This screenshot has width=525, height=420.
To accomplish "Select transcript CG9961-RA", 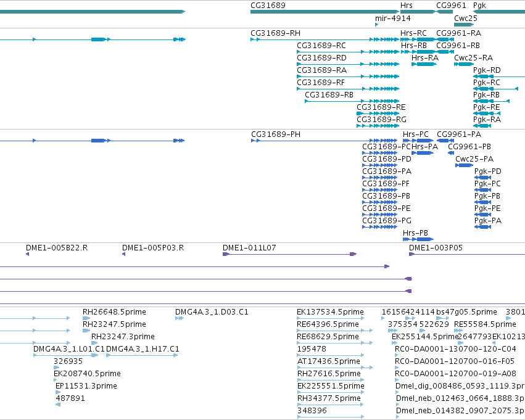I will pyautogui.click(x=445, y=39).
